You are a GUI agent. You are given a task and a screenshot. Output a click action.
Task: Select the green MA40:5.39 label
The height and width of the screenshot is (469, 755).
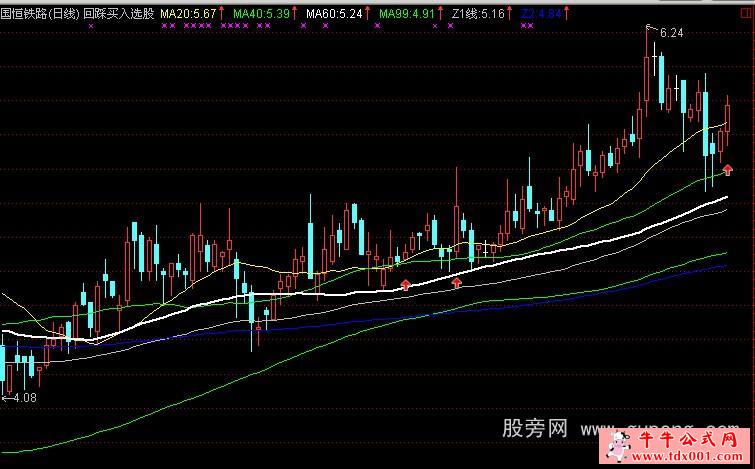point(260,15)
